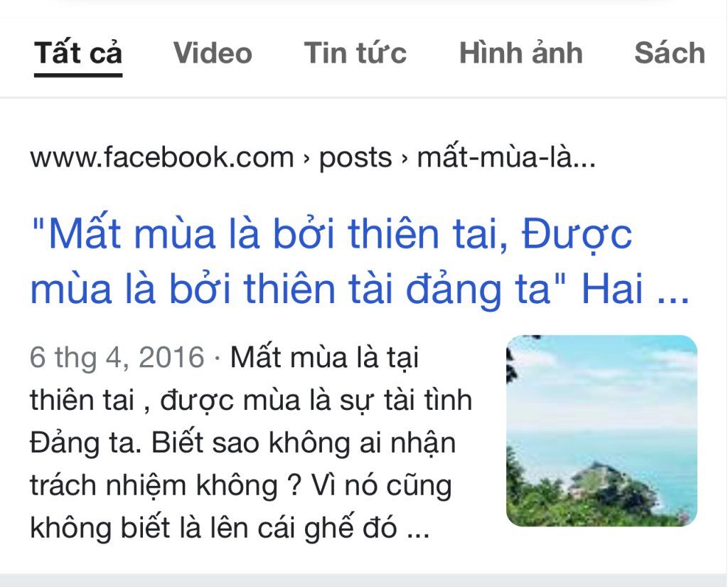Switch to the Video results tab
The width and height of the screenshot is (728, 587).
click(x=213, y=53)
